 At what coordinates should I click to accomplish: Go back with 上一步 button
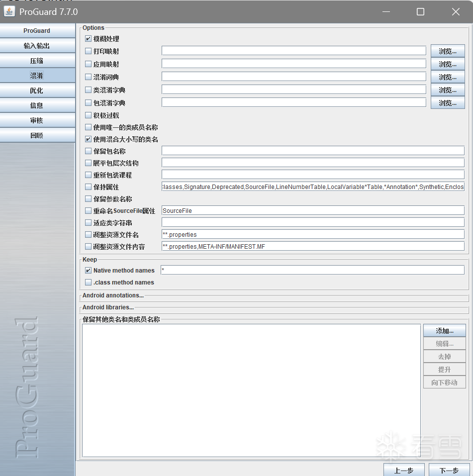tap(404, 470)
